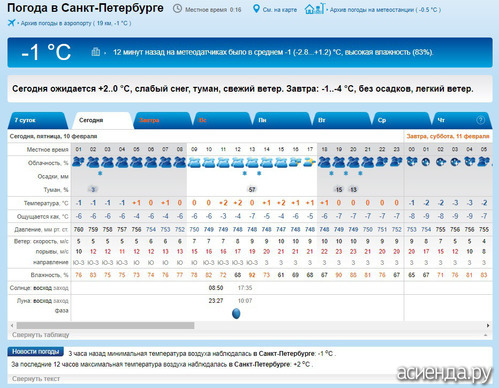499x388 pixels.
Task: Click tomorrow's hour 00 cloudiness icon
Action: coord(412,162)
